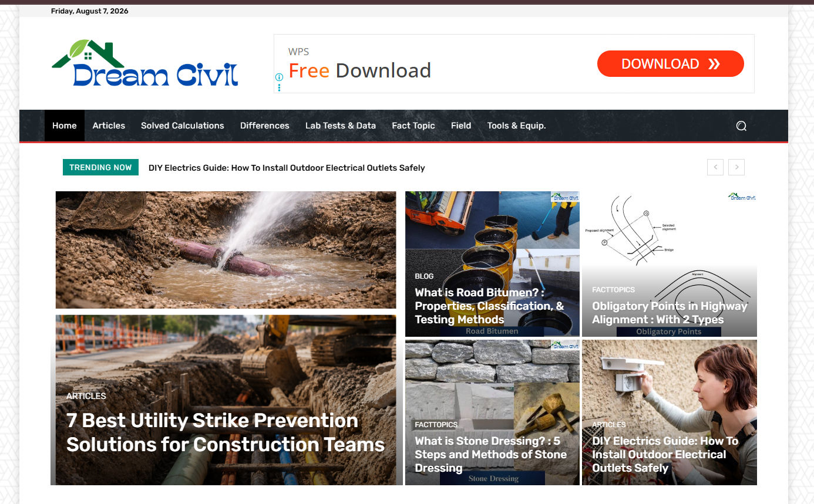Click ARTICLES tag above Utility Strike headline

[x=86, y=396]
